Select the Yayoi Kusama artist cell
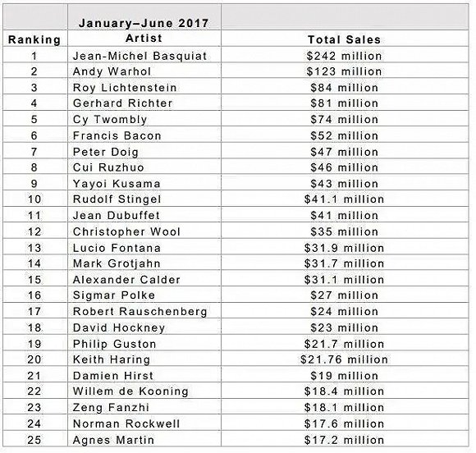This screenshot has height=453, width=476. [x=144, y=183]
